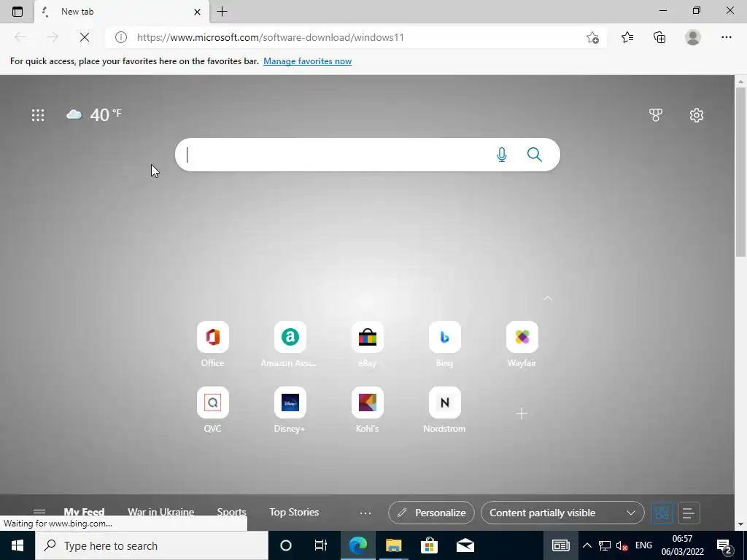
Task: Open a new browser tab
Action: 222,12
